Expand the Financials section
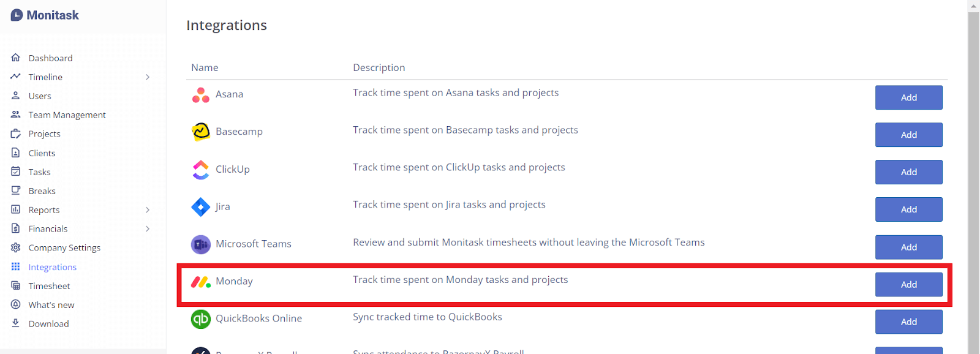This screenshot has height=354, width=980. (147, 228)
